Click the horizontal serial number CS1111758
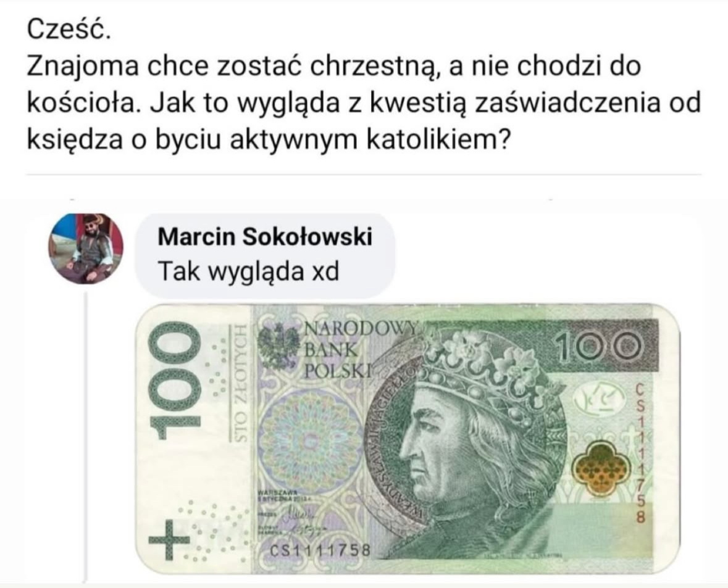 [x=320, y=551]
